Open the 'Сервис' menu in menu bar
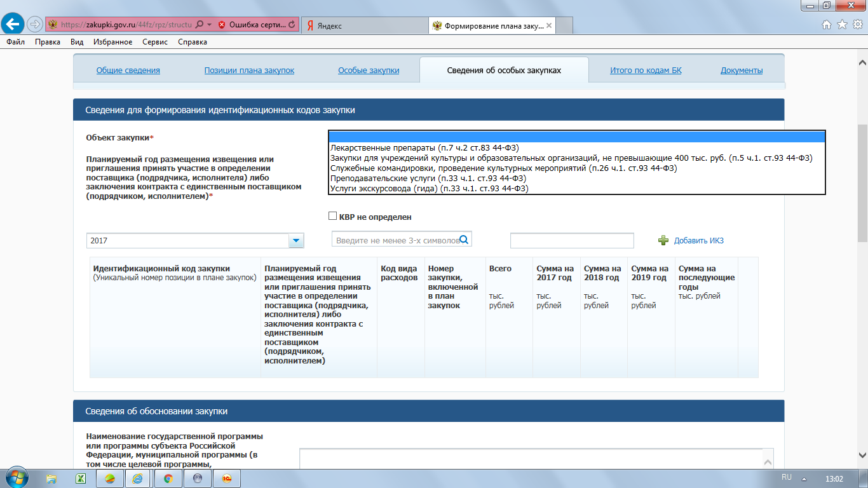 point(155,42)
